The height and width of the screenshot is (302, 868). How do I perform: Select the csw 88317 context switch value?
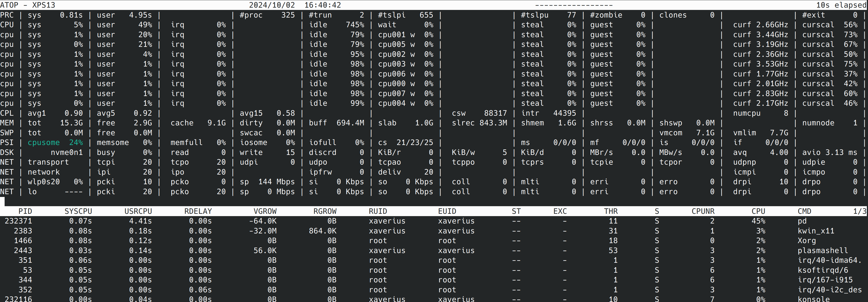[479, 113]
